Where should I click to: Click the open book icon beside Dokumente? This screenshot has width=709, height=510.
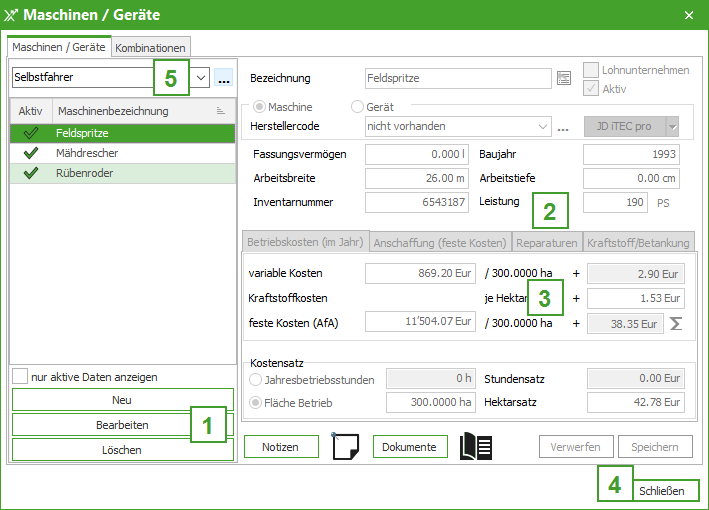click(x=476, y=447)
